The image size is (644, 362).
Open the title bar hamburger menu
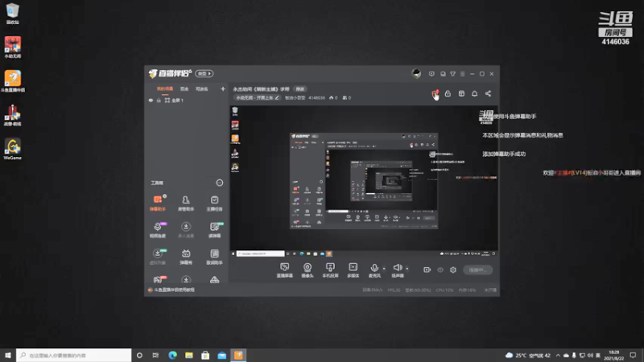tap(462, 74)
